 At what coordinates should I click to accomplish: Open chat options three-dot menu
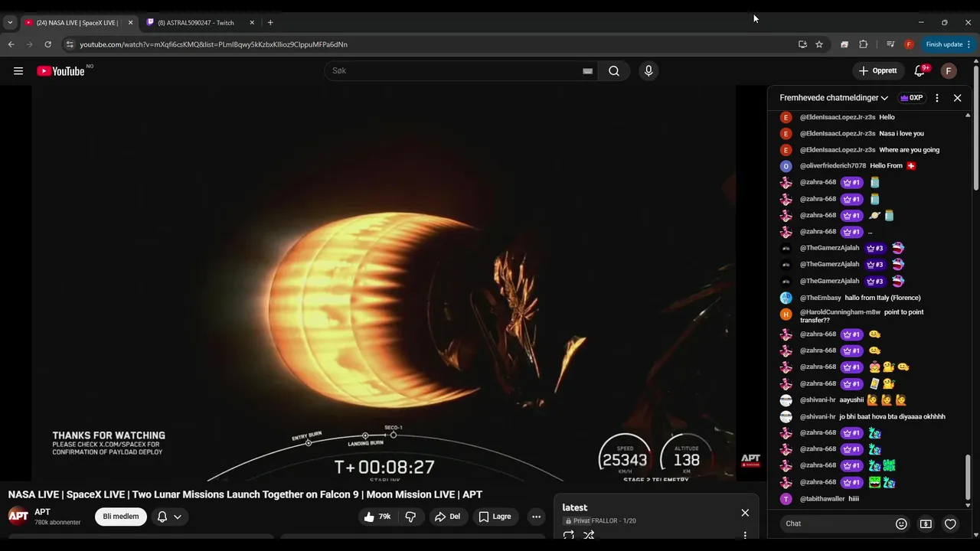click(x=936, y=98)
